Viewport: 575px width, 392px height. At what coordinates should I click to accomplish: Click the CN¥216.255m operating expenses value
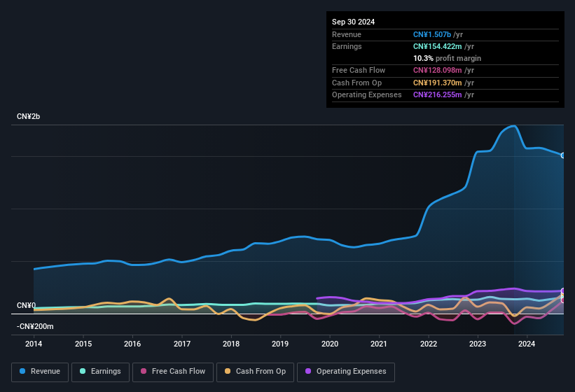(438, 94)
